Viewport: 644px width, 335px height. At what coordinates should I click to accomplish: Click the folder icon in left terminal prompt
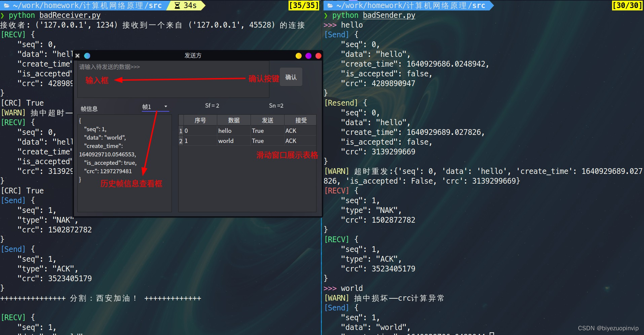tap(6, 6)
